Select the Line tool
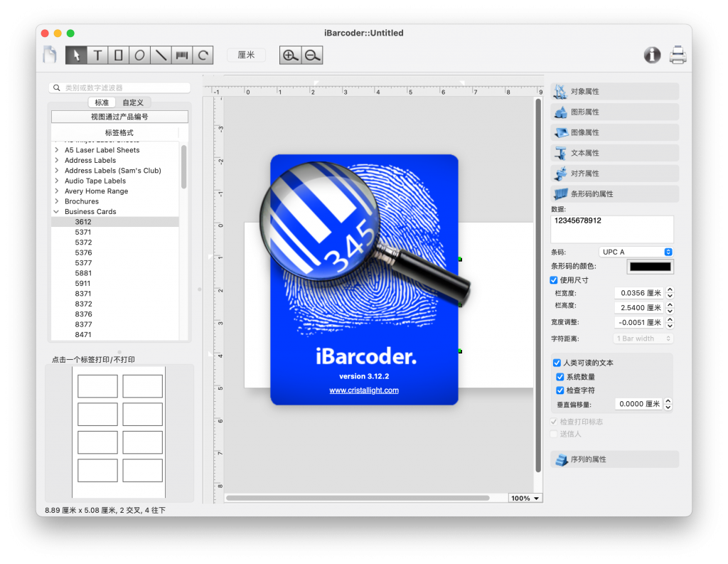The height and width of the screenshot is (564, 728). (x=161, y=55)
